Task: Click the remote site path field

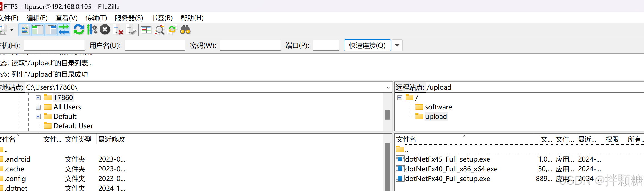Action: pyautogui.click(x=534, y=87)
